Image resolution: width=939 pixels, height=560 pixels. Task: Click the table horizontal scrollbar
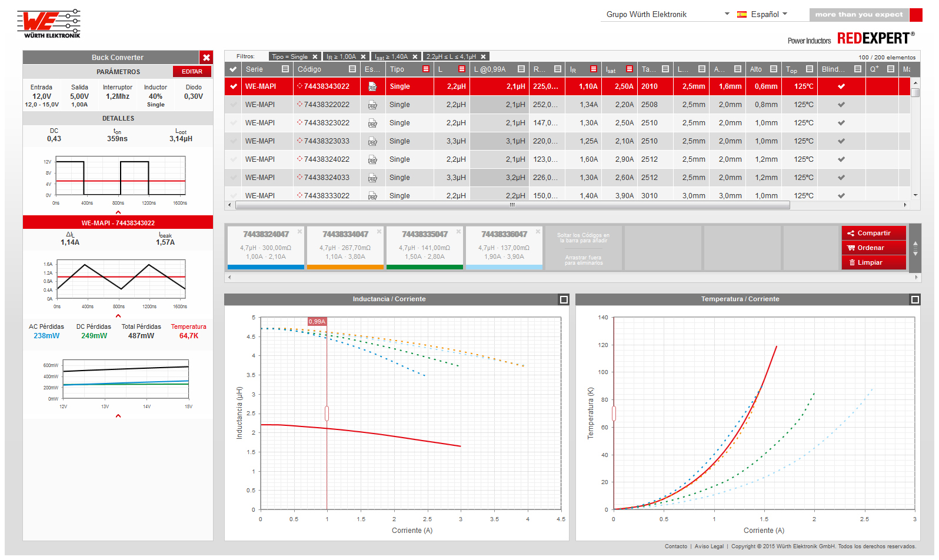tap(512, 205)
